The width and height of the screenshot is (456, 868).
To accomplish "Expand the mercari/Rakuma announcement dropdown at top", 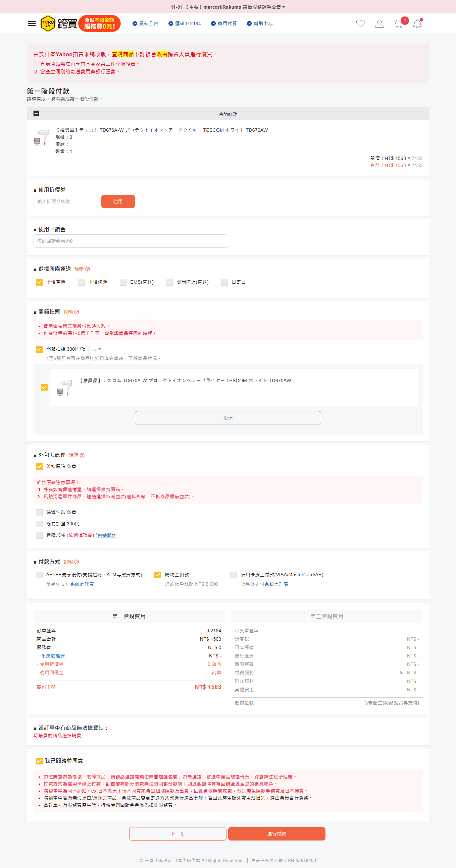I will coord(228,7).
